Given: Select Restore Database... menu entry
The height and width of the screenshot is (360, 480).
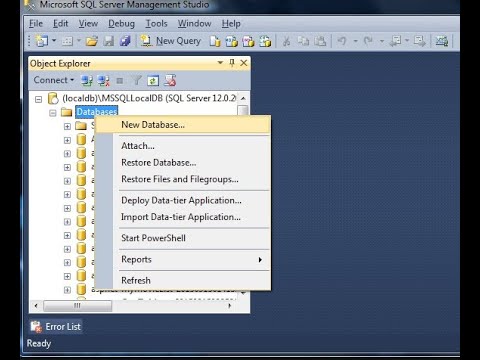Looking at the screenshot, I should [x=183, y=163].
